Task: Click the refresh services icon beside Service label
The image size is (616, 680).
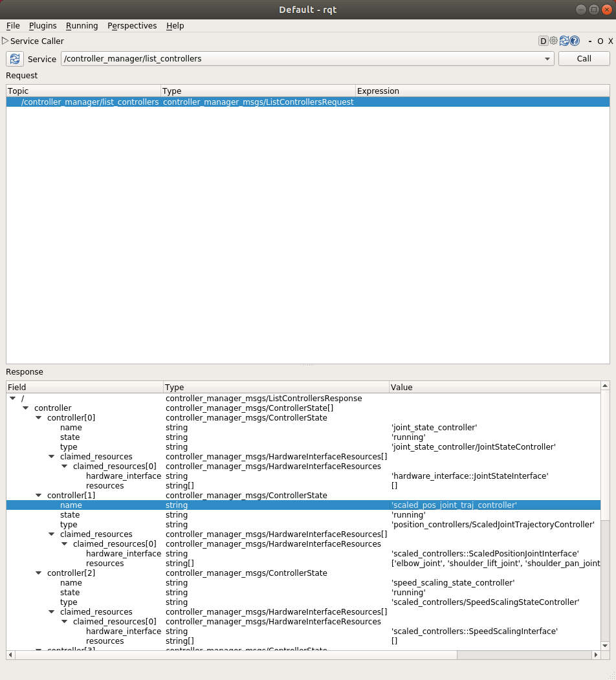Action: pyautogui.click(x=15, y=58)
